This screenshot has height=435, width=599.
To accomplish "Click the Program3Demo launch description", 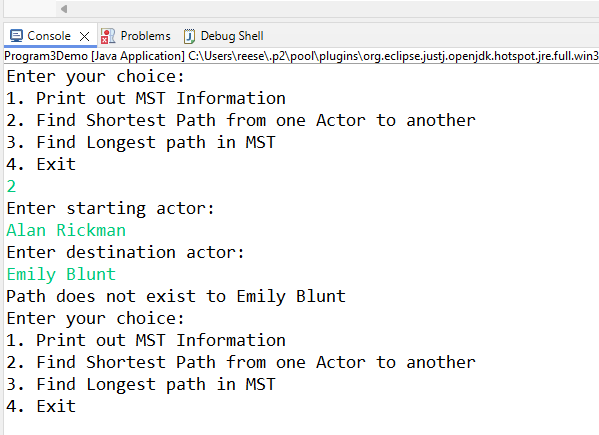I will click(x=94, y=56).
